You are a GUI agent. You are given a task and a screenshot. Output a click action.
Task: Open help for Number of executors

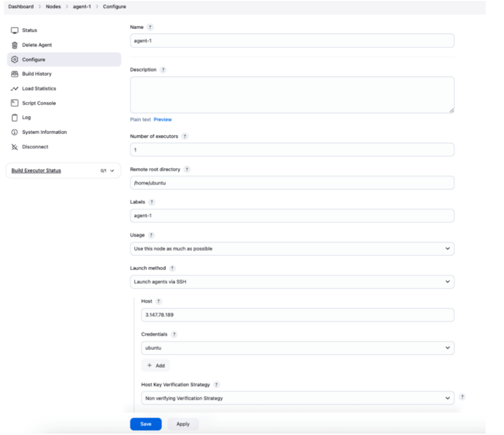point(185,136)
